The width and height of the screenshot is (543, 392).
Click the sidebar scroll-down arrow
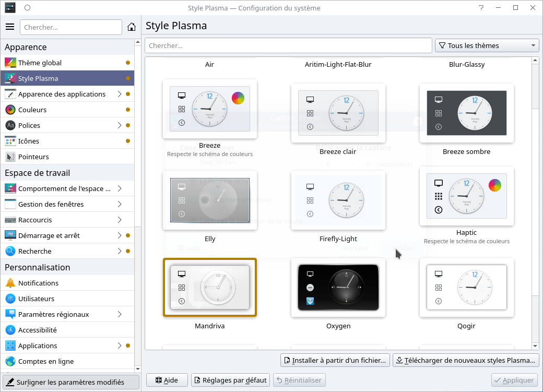138,369
